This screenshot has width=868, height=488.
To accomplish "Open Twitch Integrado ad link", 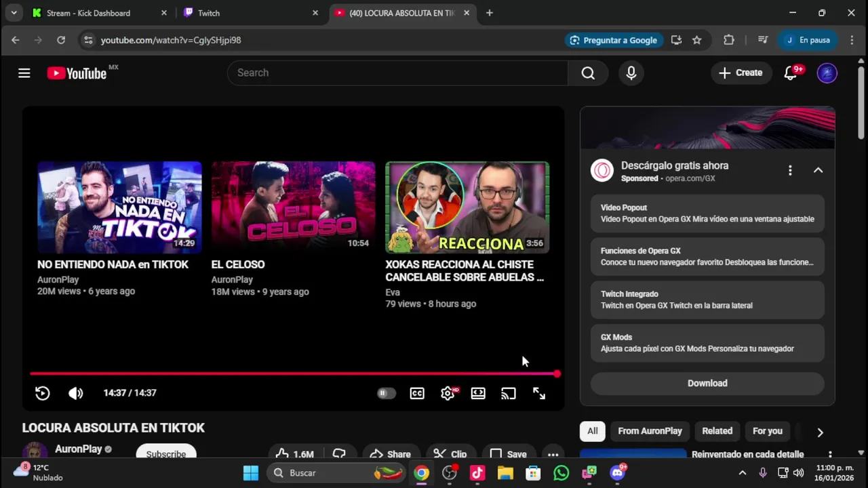I will 707,300.
